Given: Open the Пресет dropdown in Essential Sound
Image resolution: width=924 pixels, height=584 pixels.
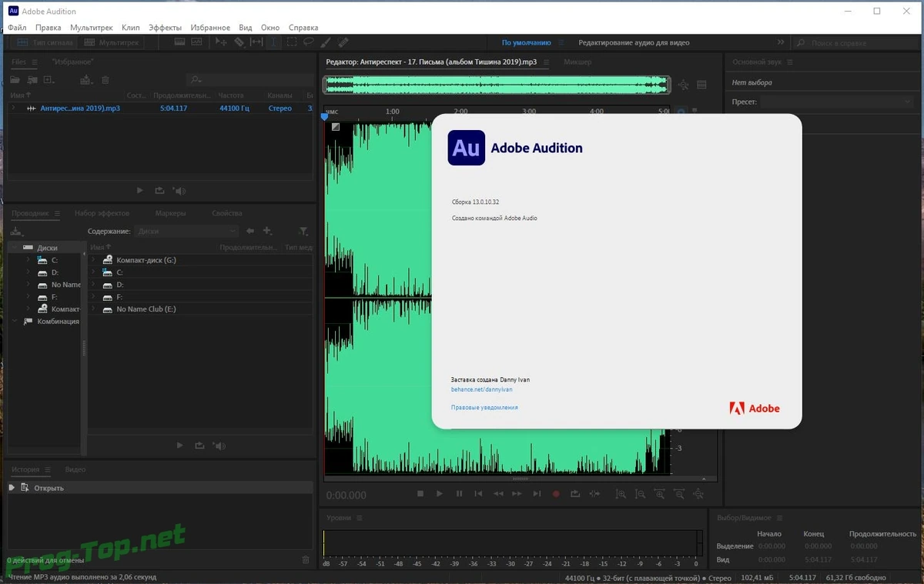Looking at the screenshot, I should (x=835, y=102).
